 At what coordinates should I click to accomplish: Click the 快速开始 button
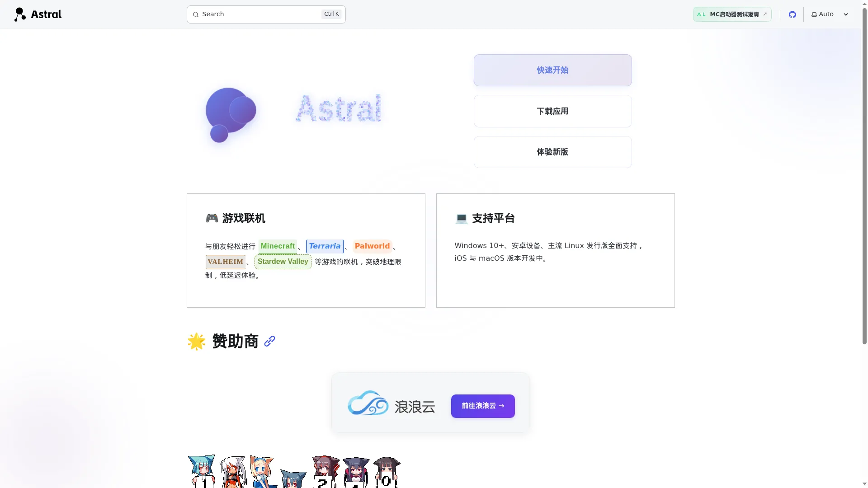pos(552,70)
